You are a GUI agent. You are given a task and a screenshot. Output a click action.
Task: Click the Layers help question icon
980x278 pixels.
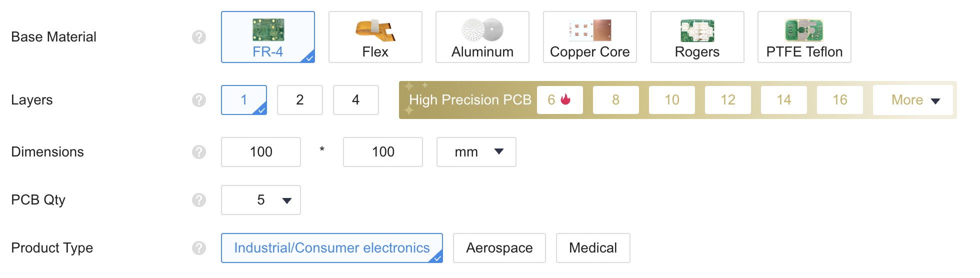click(199, 100)
